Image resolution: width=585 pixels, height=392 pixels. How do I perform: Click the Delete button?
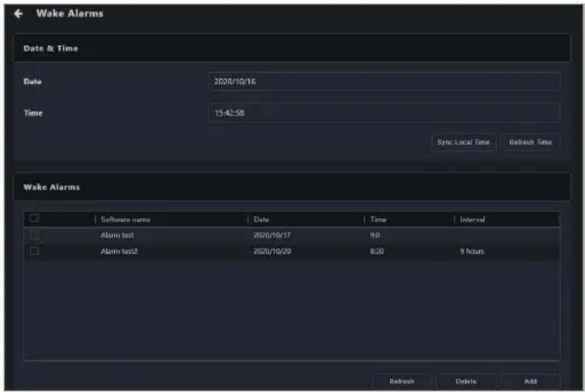466,381
